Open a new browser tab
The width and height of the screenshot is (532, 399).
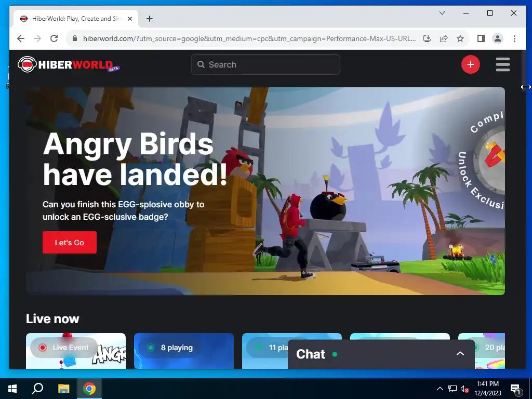150,19
